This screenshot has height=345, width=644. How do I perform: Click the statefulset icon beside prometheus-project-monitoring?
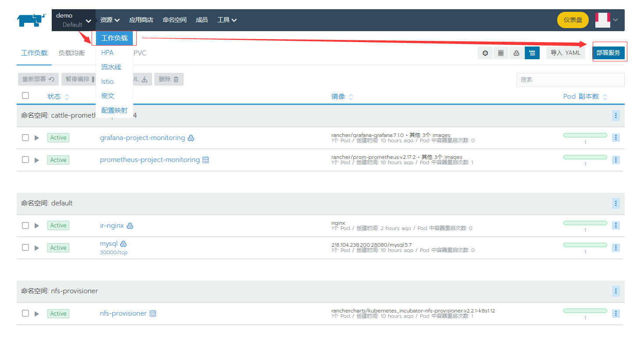pos(205,160)
